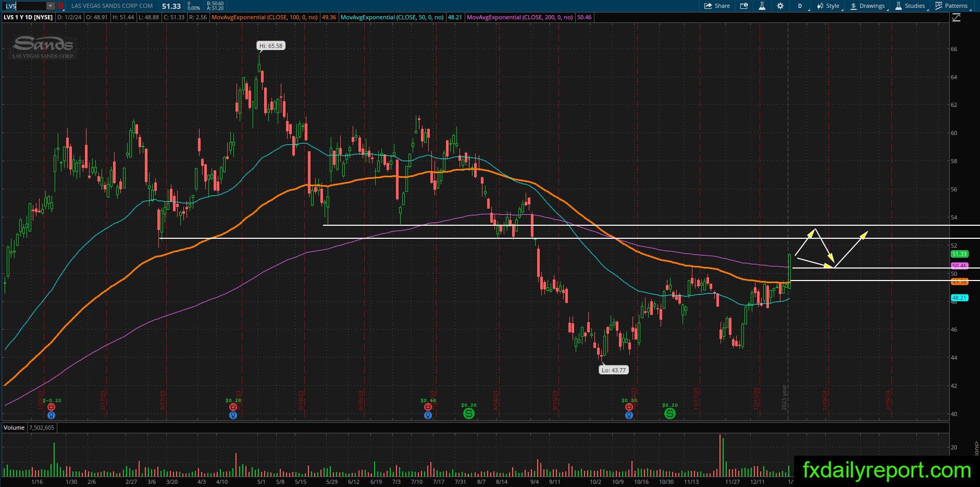This screenshot has width=980, height=487.
Task: Click the cyan 48.21 EMA price bubble
Action: tap(959, 298)
